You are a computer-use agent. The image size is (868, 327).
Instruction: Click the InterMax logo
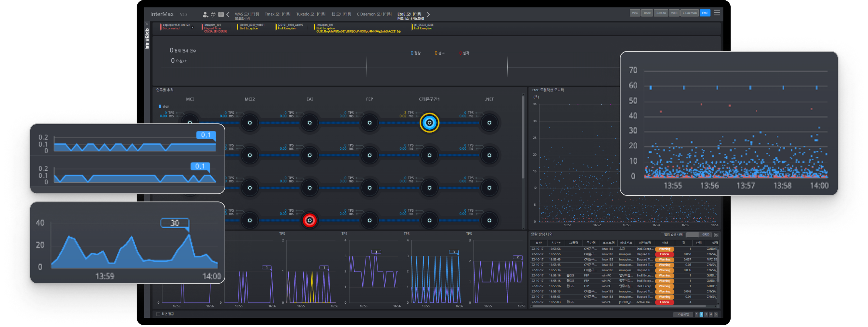[x=162, y=14]
